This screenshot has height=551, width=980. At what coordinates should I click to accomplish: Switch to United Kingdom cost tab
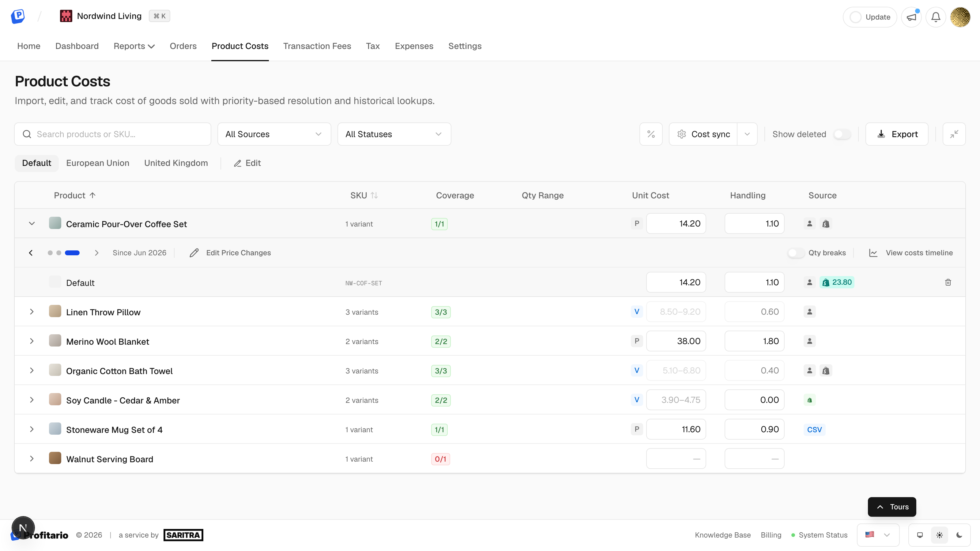(176, 163)
